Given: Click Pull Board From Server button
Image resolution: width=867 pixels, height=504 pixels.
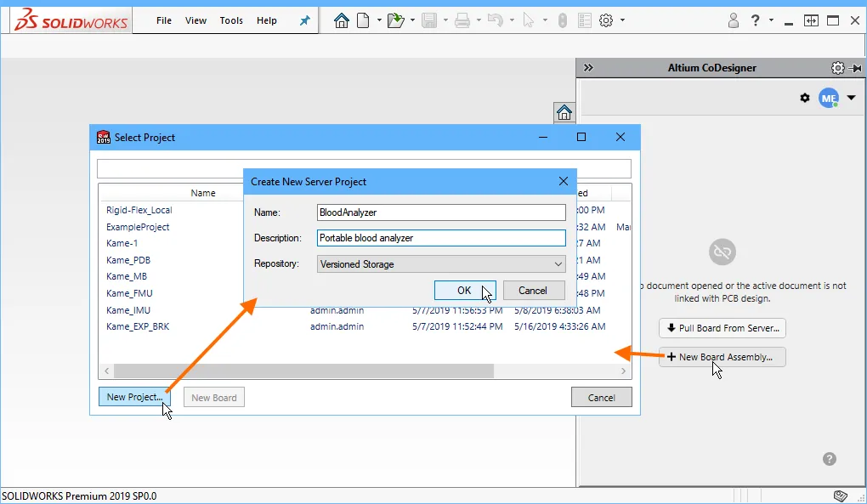Looking at the screenshot, I should tap(722, 328).
